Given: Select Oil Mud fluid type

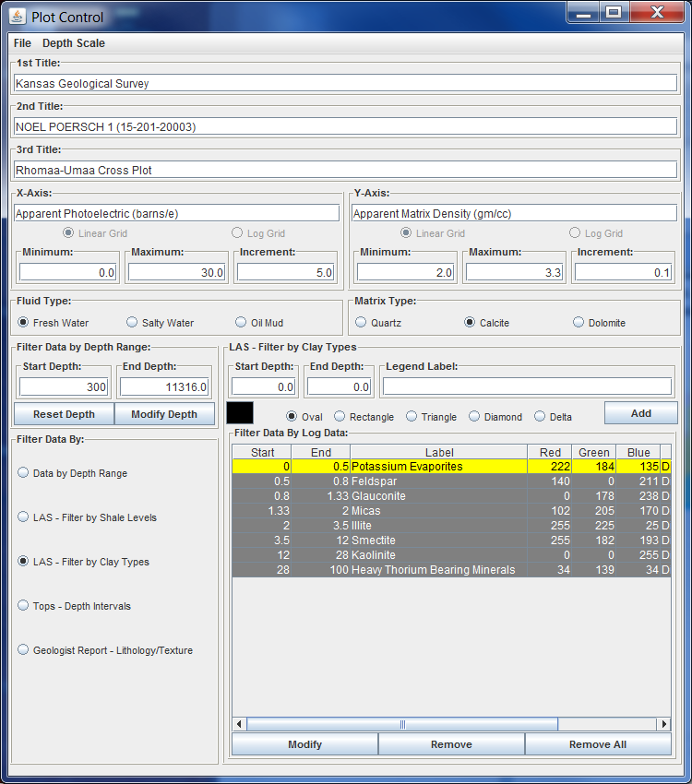Looking at the screenshot, I should (259, 323).
